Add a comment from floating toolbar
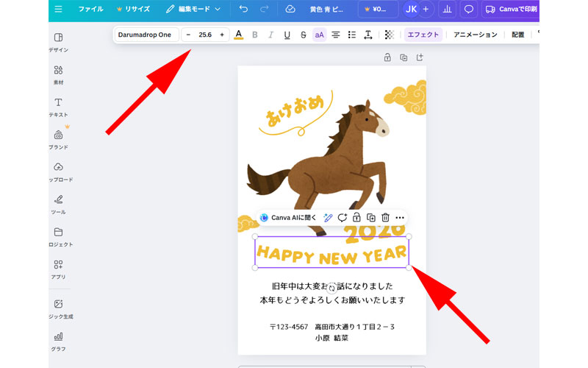Viewport: 588px width, 368px height. [342, 218]
